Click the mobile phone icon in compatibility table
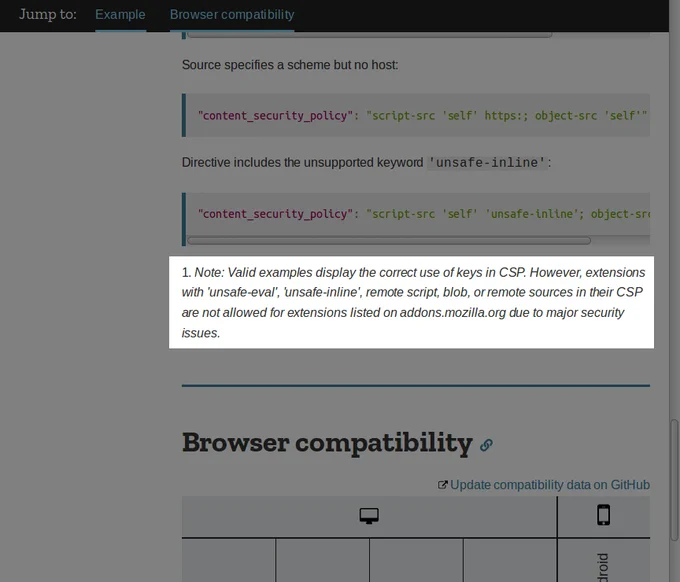 603,515
